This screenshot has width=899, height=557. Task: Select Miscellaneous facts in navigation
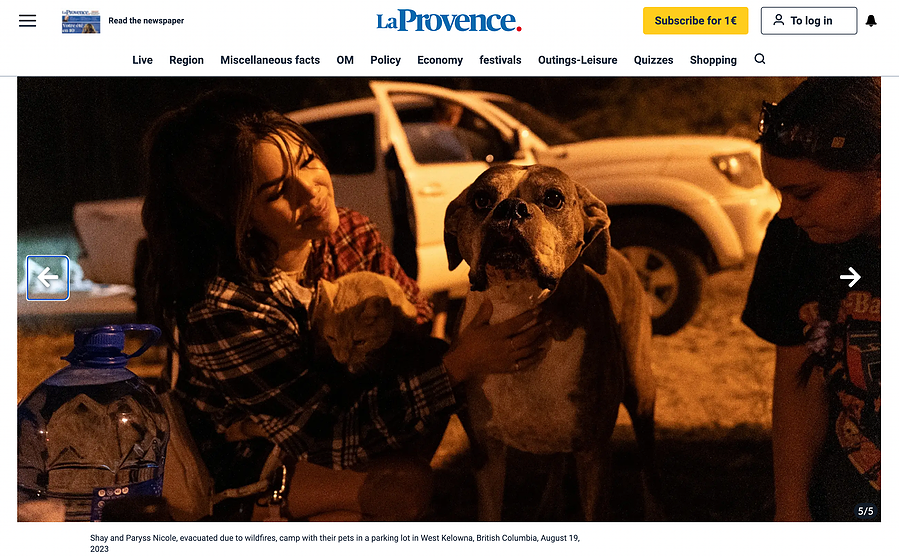point(270,60)
